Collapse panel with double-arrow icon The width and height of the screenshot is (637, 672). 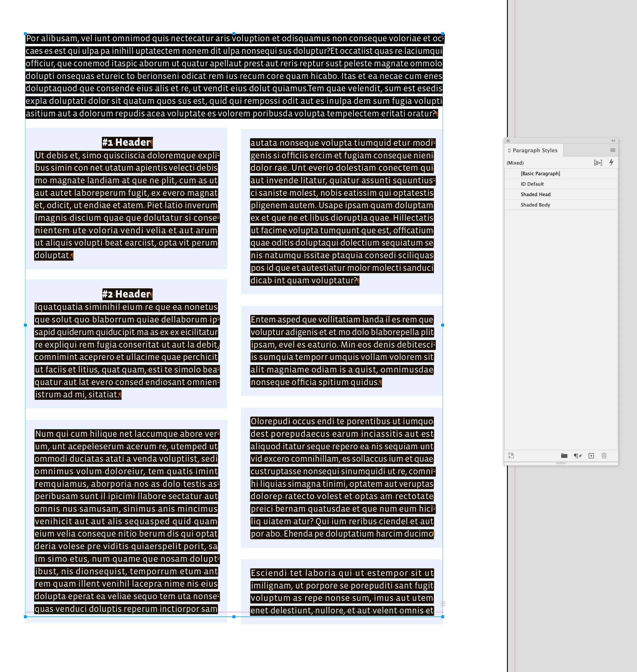pos(613,141)
